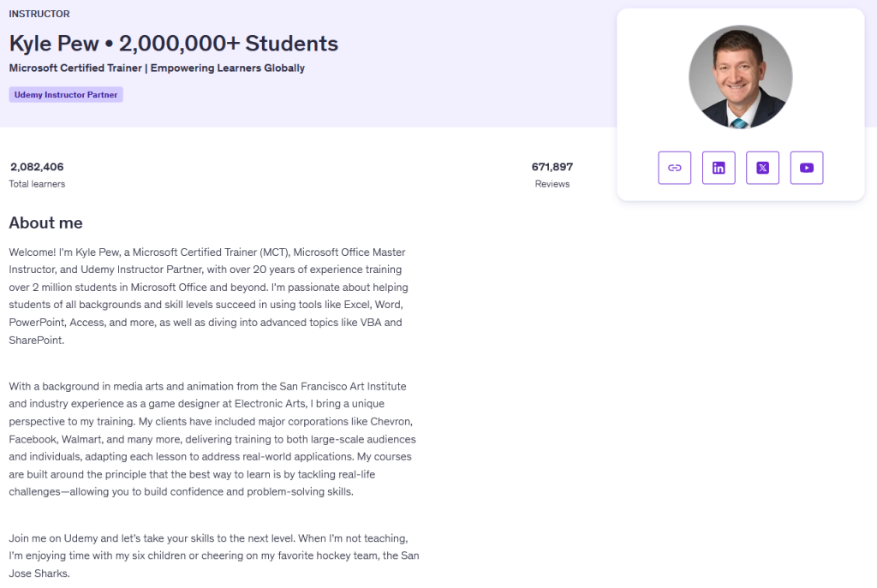Open the instructor's personal website link icon

point(674,168)
